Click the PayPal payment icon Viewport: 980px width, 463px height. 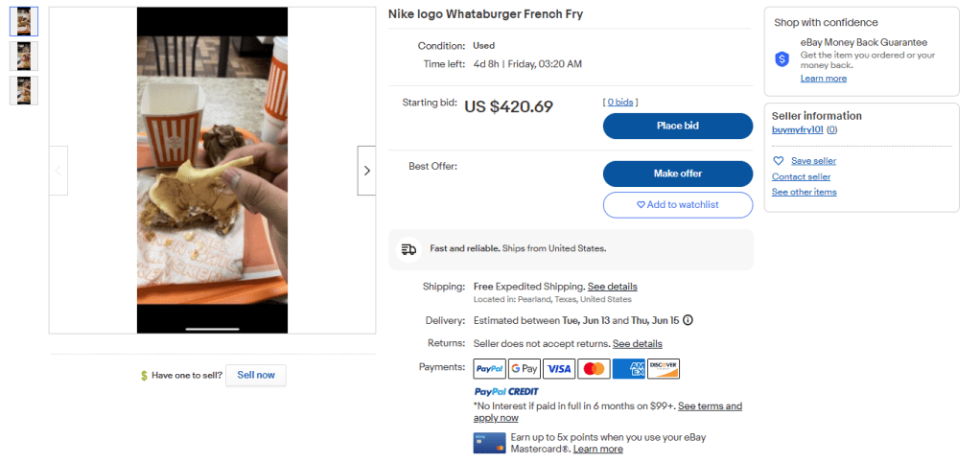tap(489, 369)
